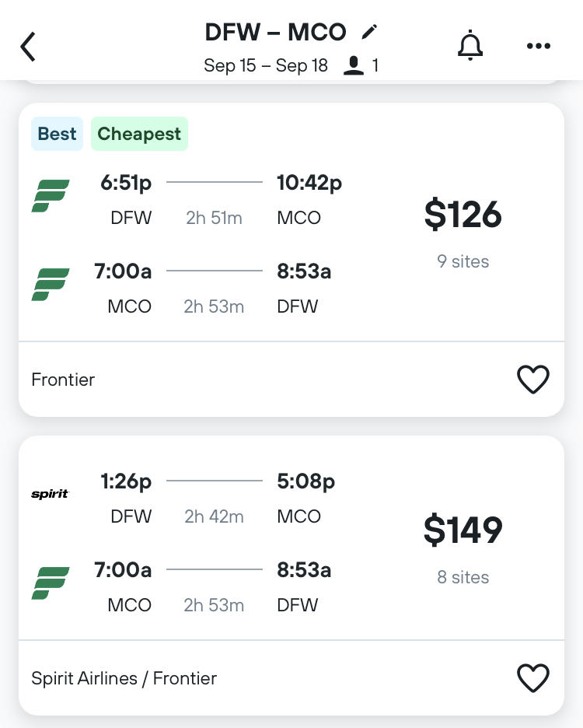
Task: Tap Frontier logo on first card's return flight
Action: click(x=51, y=285)
